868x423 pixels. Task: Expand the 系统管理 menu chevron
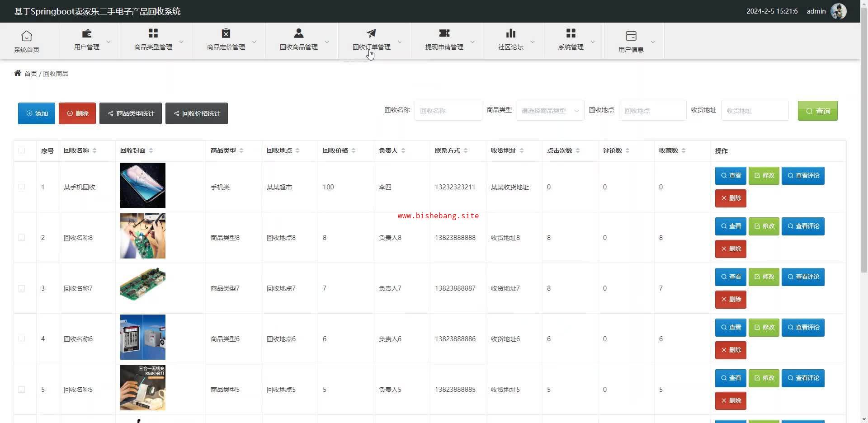point(593,42)
